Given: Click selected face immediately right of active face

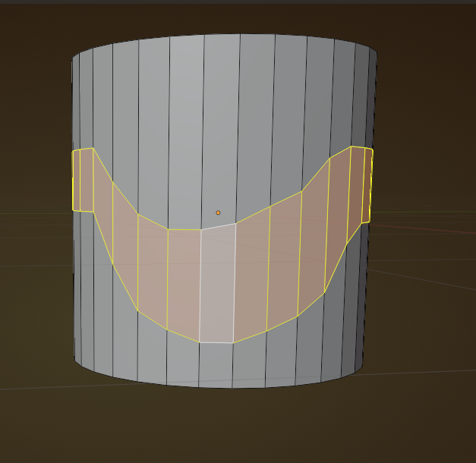Looking at the screenshot, I should click(251, 277).
